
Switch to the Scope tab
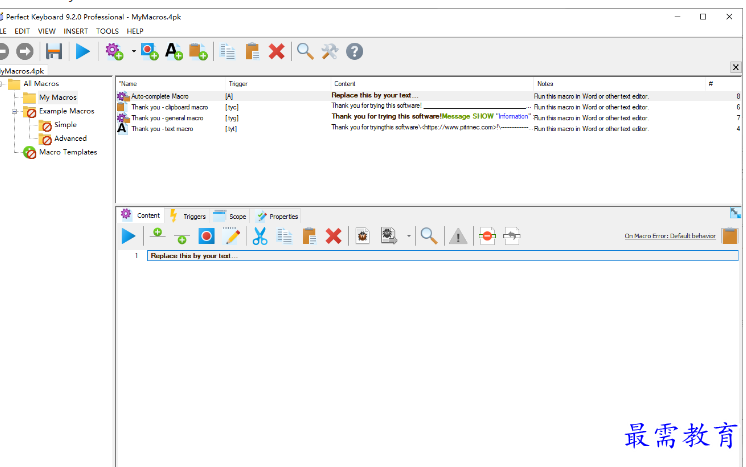click(230, 216)
